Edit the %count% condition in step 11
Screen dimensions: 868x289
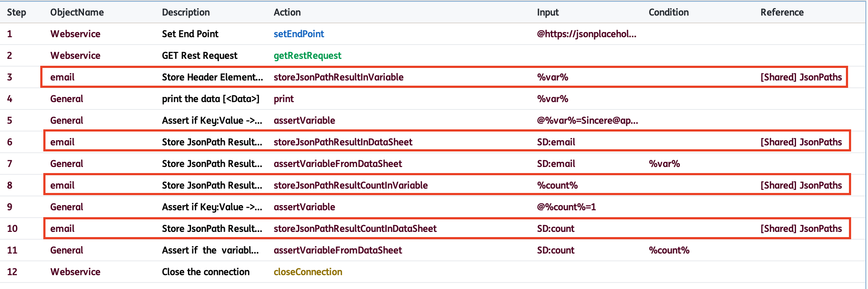point(669,250)
